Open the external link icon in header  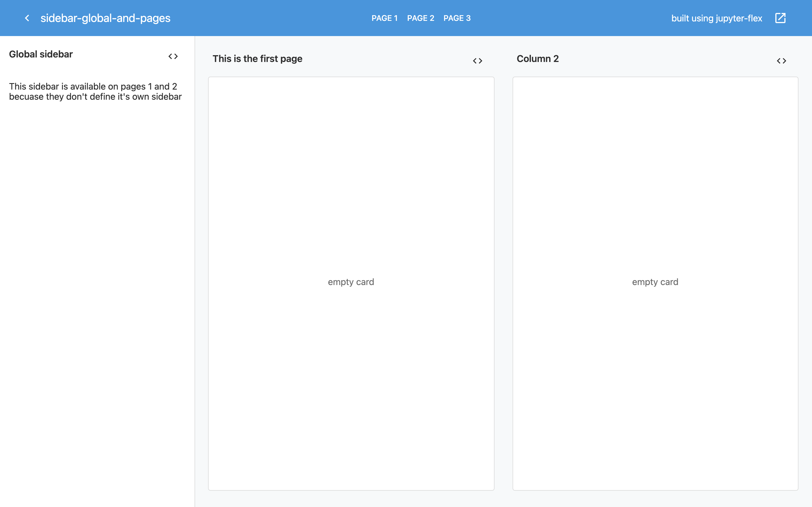[780, 18]
